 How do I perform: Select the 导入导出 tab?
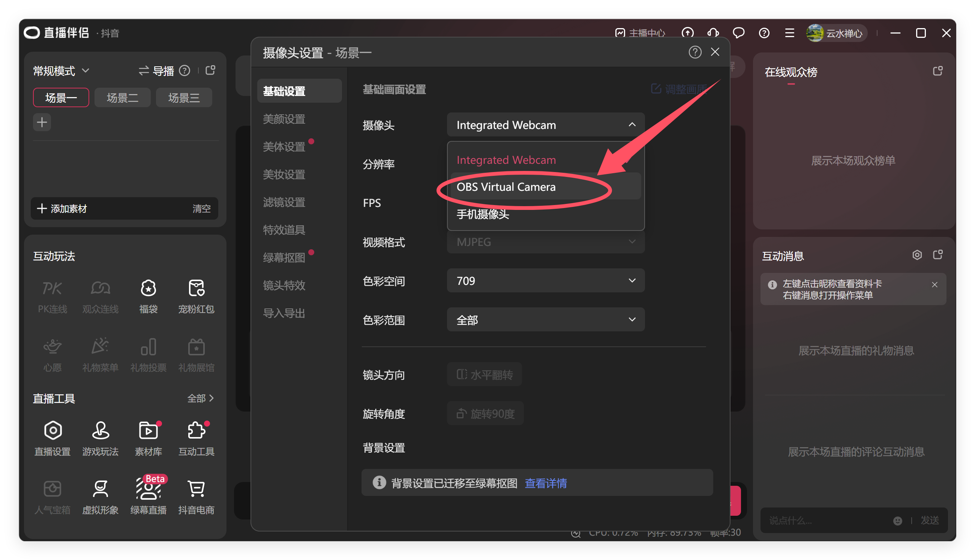coord(284,313)
